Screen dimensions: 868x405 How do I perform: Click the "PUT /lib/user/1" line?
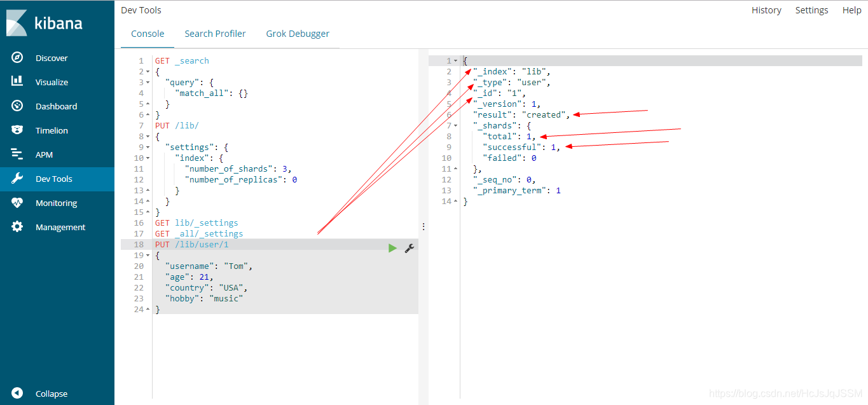(191, 245)
